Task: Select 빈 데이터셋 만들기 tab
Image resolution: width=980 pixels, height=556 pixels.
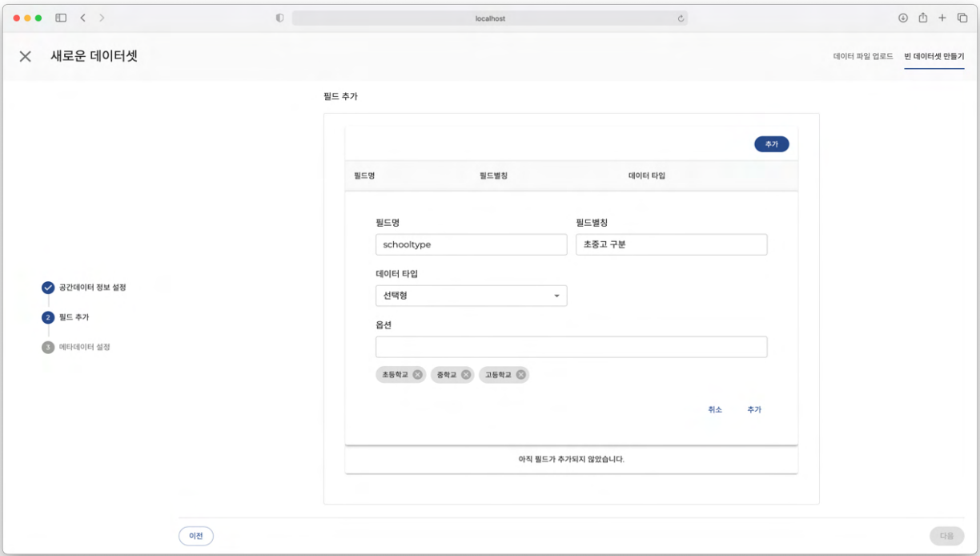Action: 934,57
